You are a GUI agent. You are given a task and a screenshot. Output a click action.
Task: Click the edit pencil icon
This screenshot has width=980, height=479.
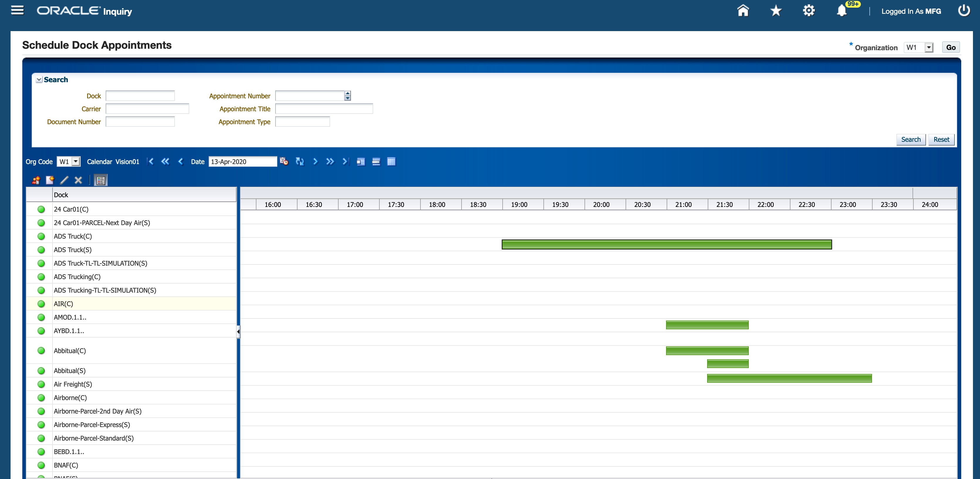point(64,180)
